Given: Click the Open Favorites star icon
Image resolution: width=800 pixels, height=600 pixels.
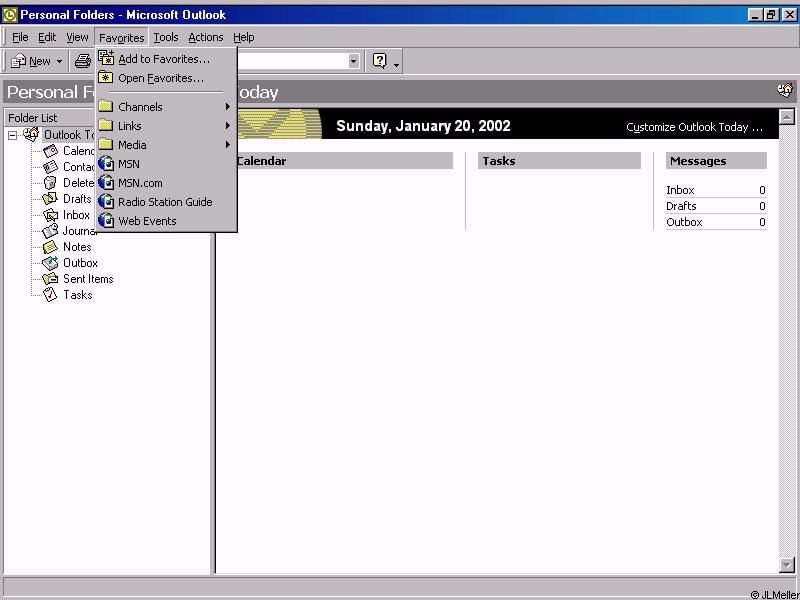Looking at the screenshot, I should coord(106,78).
